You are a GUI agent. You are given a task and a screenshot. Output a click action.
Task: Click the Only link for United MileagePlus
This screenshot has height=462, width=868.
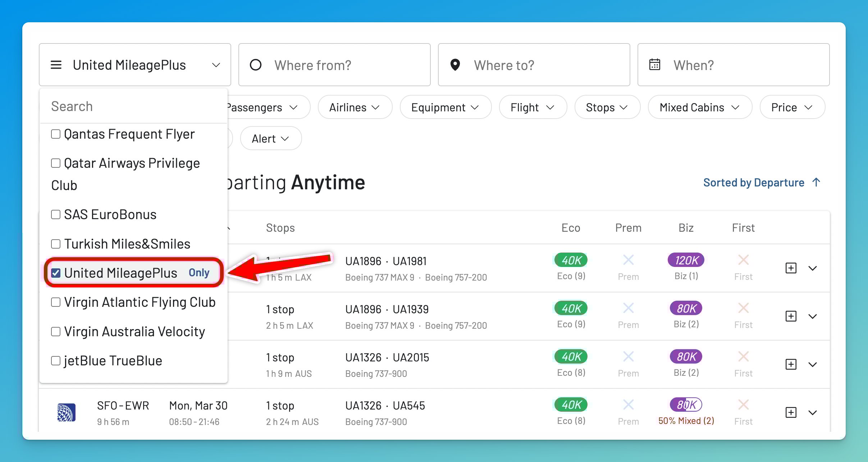[199, 273]
